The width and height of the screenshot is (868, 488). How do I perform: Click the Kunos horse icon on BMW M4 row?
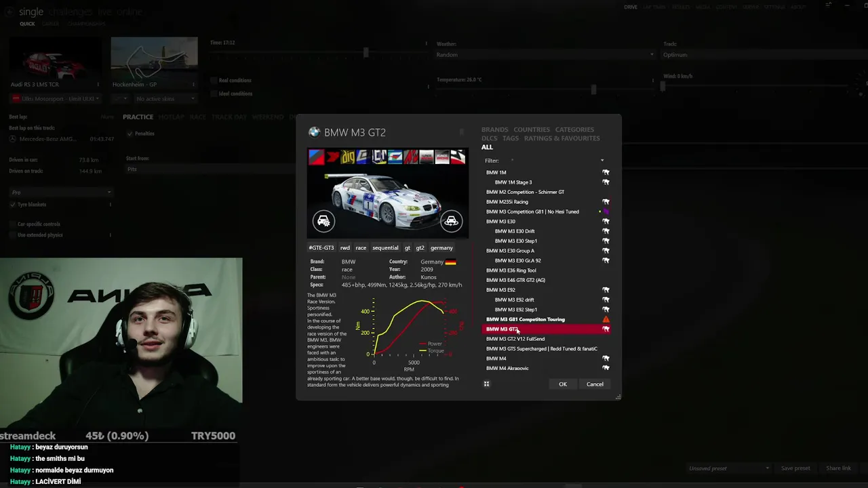coord(606,359)
